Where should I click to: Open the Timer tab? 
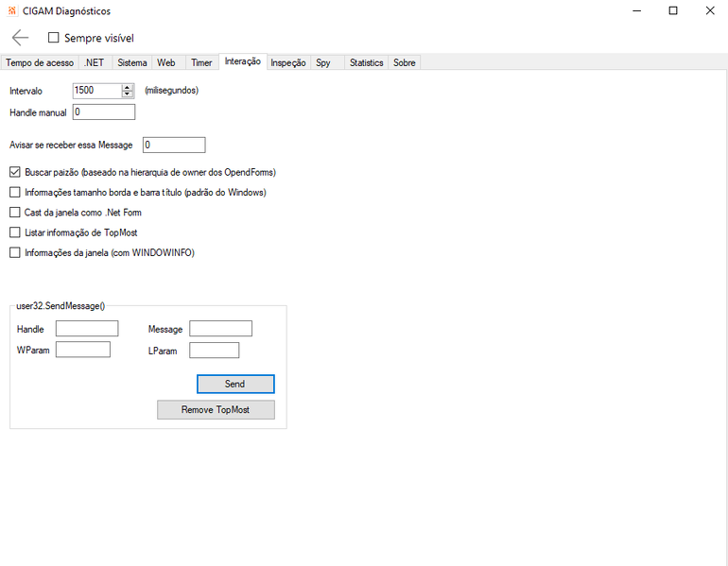click(x=201, y=62)
